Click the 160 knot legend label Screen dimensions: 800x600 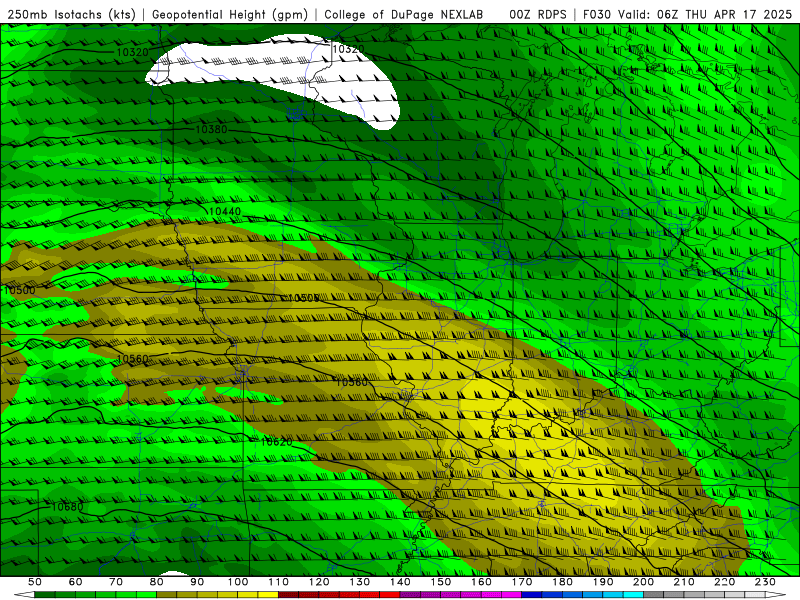point(481,582)
